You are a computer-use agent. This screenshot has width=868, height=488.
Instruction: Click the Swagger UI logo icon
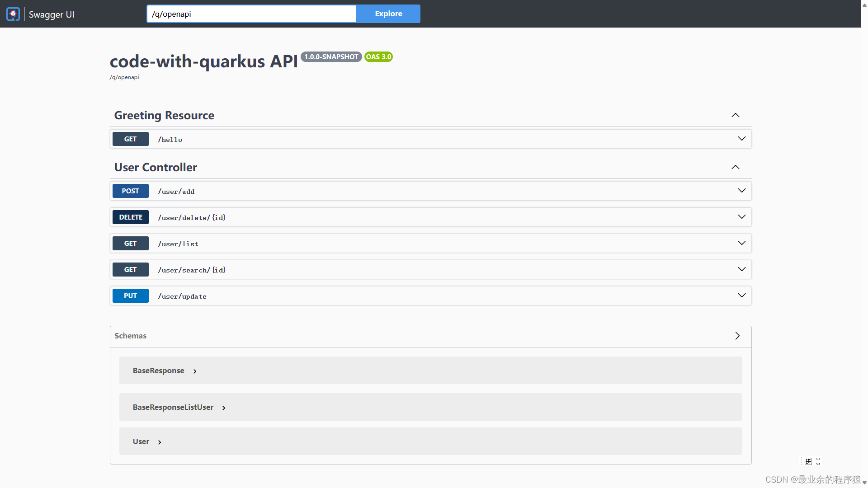click(x=13, y=14)
